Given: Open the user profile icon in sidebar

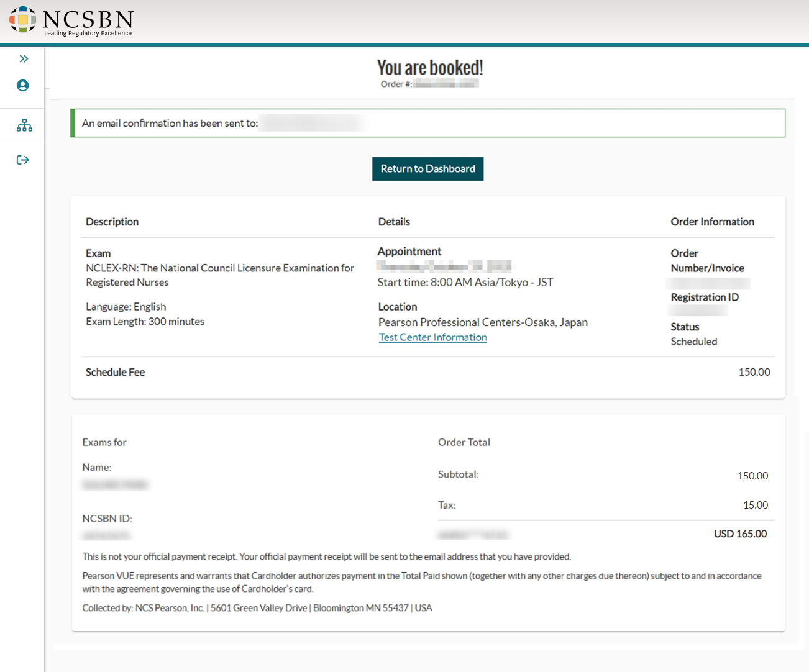Looking at the screenshot, I should click(23, 86).
